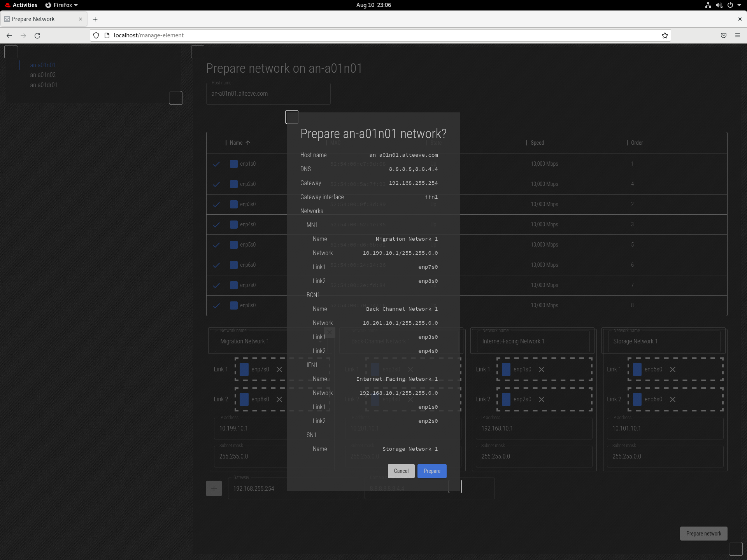Open the Firefox app menu dropdown in top bar
Viewport: 747px width, 560px height.
point(61,5)
